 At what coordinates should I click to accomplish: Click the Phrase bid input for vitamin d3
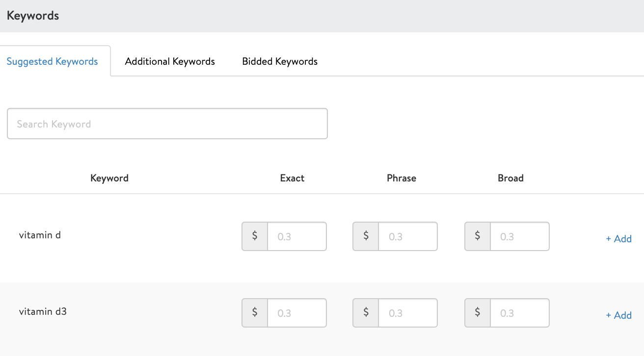click(407, 313)
